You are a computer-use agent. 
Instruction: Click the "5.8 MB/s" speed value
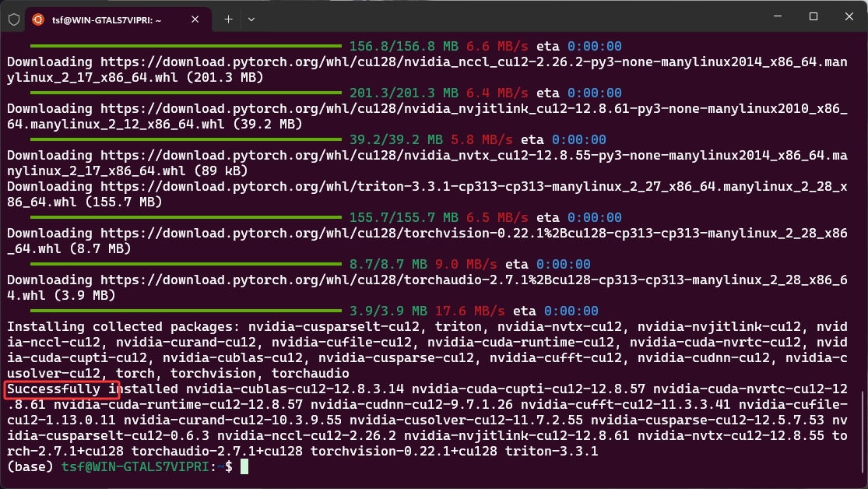click(482, 139)
